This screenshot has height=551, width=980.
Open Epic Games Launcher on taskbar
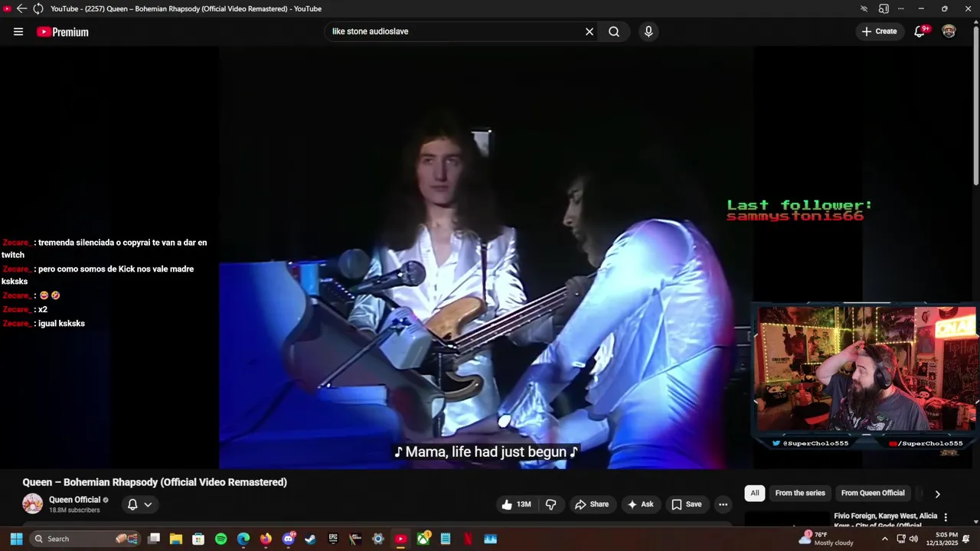tap(333, 539)
